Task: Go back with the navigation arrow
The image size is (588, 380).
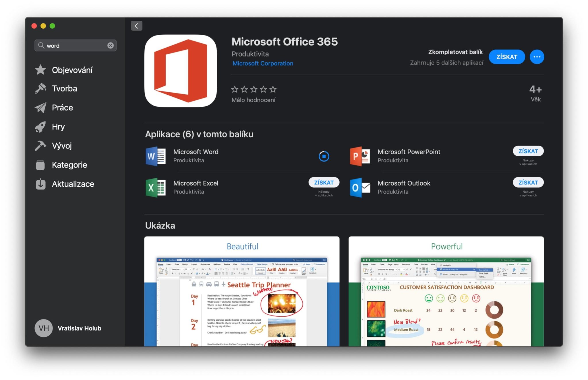Action: pyautogui.click(x=136, y=26)
